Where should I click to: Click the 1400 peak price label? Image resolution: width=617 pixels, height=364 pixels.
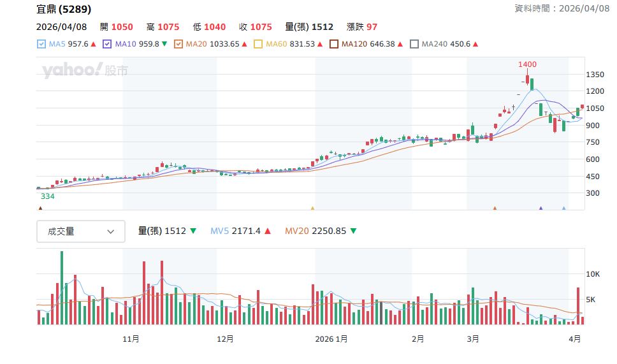527,64
